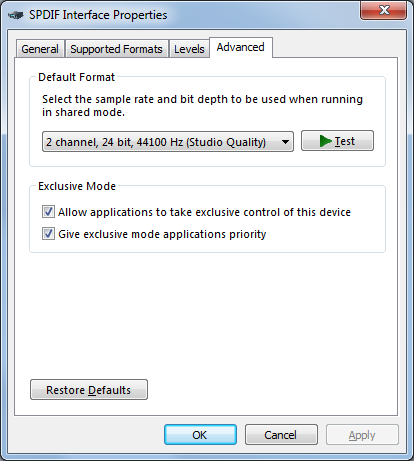The height and width of the screenshot is (461, 414).
Task: Confirm settings with the OK button
Action: (200, 435)
